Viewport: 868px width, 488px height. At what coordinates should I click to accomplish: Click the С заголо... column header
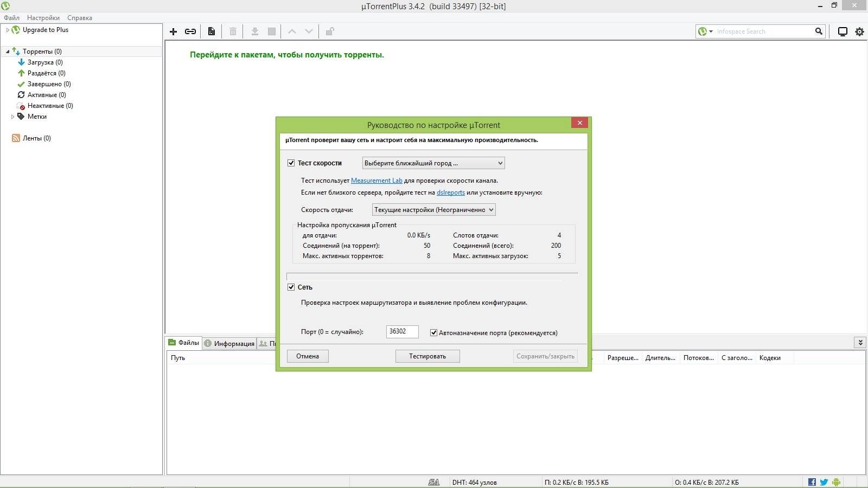click(737, 358)
